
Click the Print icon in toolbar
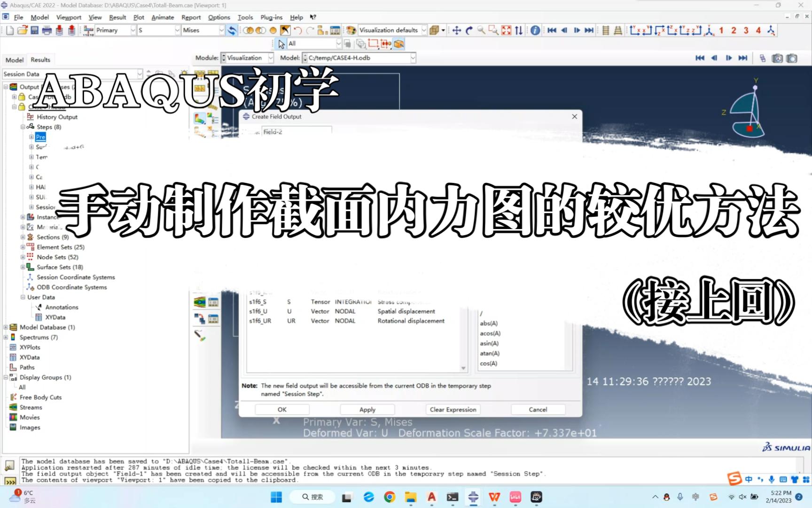pos(47,30)
